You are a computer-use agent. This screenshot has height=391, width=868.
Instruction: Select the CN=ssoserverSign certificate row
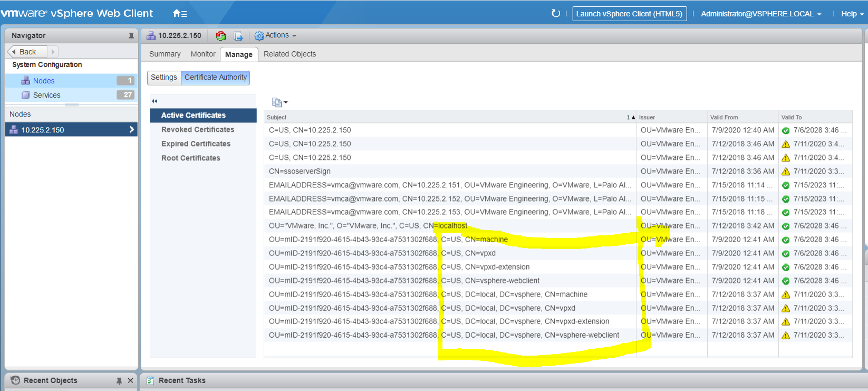click(x=558, y=171)
